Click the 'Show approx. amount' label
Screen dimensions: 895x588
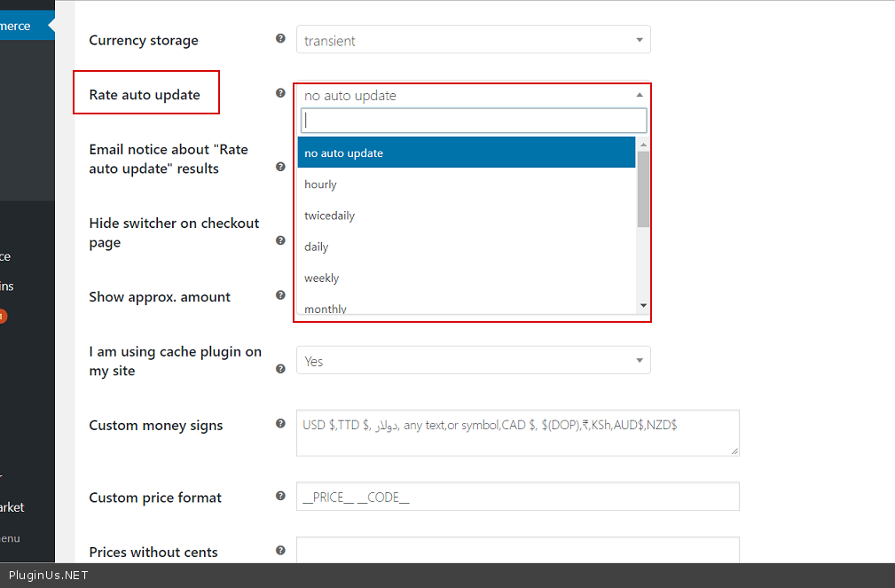click(x=160, y=297)
